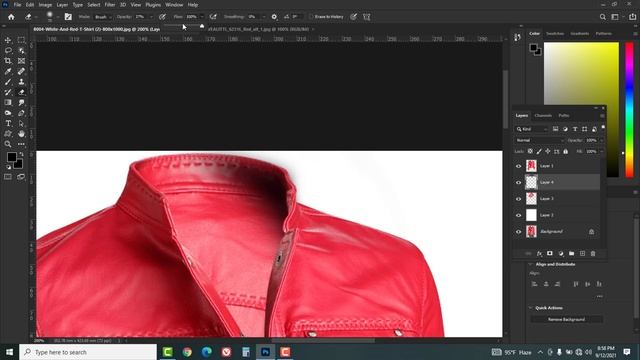The height and width of the screenshot is (360, 640).
Task: Collapse the Align and Distribute section
Action: point(530,264)
